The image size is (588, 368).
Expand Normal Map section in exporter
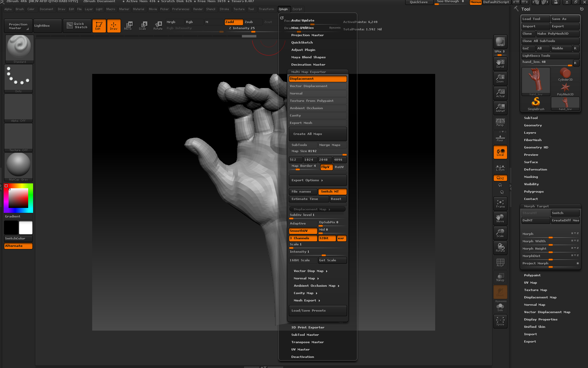306,278
